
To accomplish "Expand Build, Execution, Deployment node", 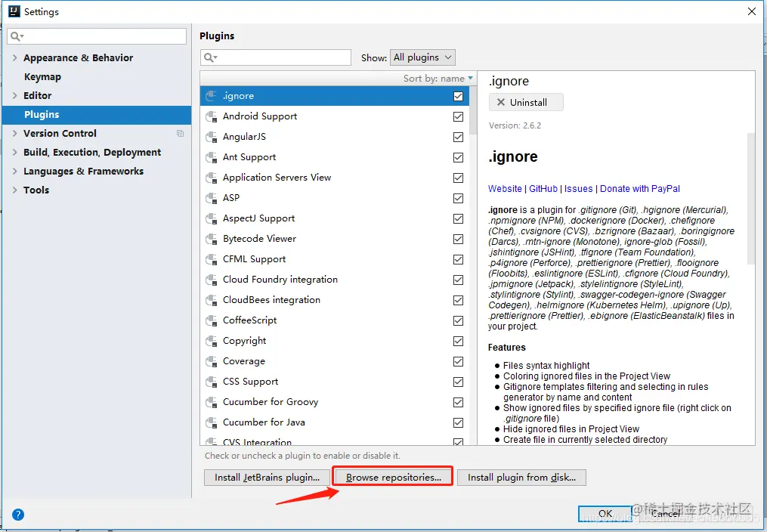I will 14,152.
